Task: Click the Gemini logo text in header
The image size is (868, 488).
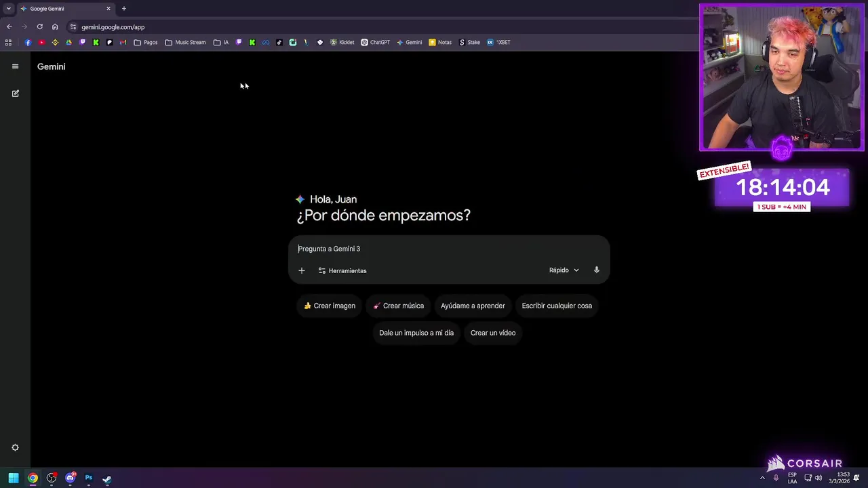Action: coord(52,66)
